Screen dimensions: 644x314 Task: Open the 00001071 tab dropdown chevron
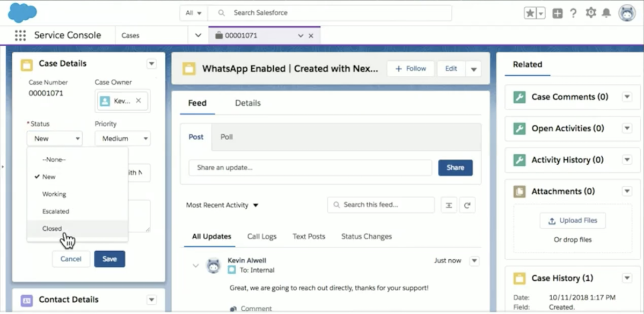tap(301, 36)
